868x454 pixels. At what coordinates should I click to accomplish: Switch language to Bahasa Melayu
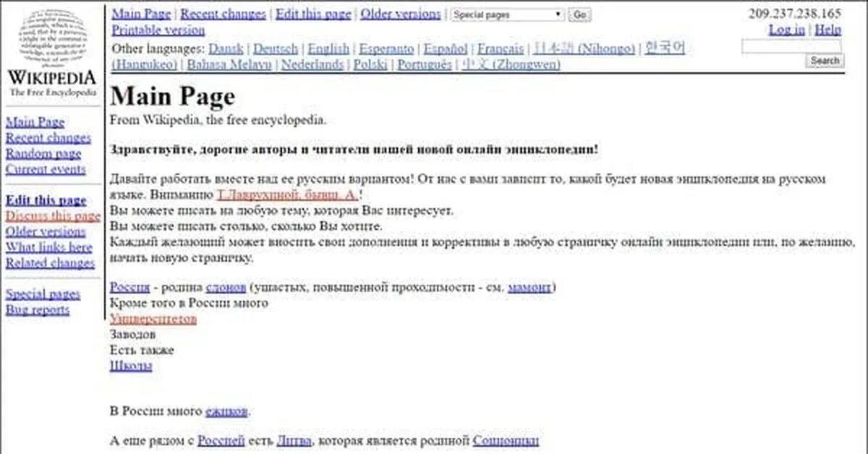coord(229,64)
